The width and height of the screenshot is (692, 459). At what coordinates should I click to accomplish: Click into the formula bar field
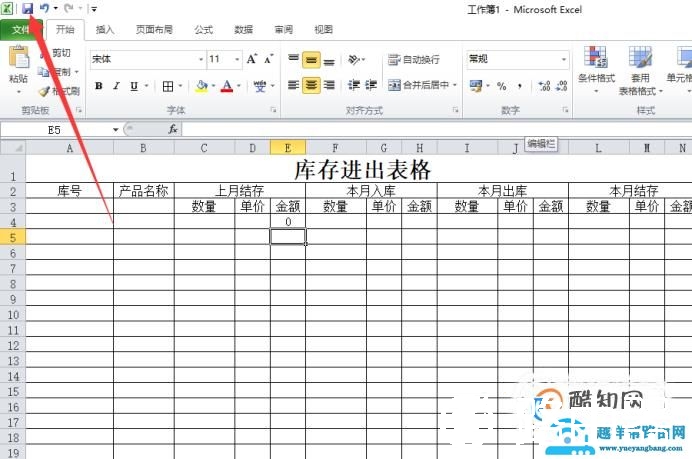pyautogui.click(x=436, y=129)
